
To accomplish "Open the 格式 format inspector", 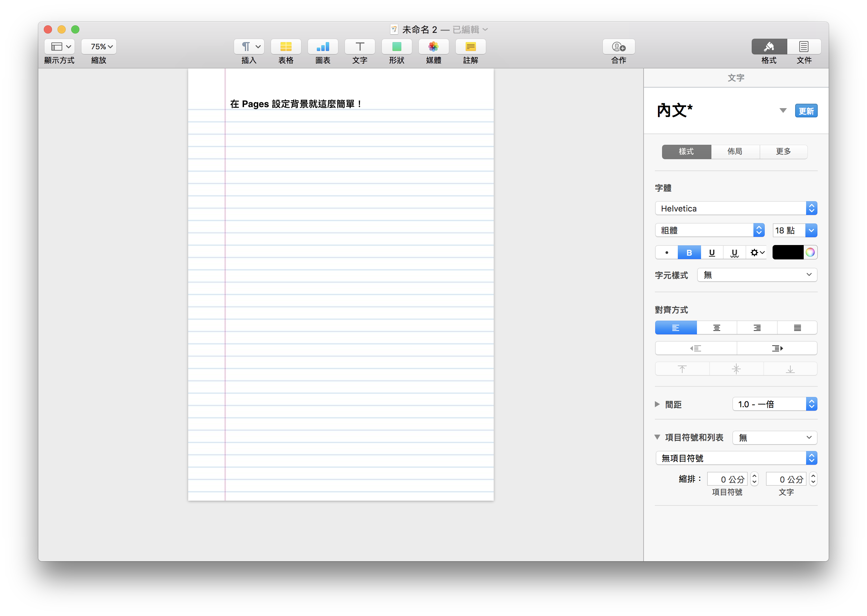I will (769, 47).
